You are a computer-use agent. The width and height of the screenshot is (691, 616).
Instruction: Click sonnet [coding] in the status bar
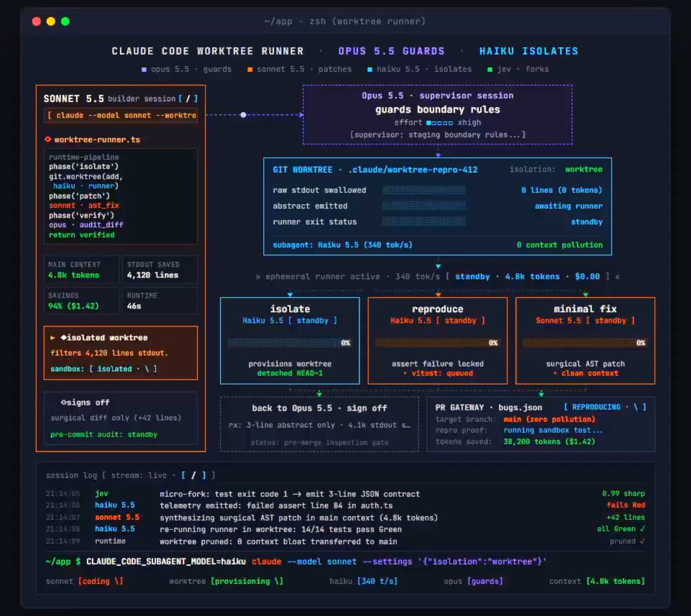(85, 581)
